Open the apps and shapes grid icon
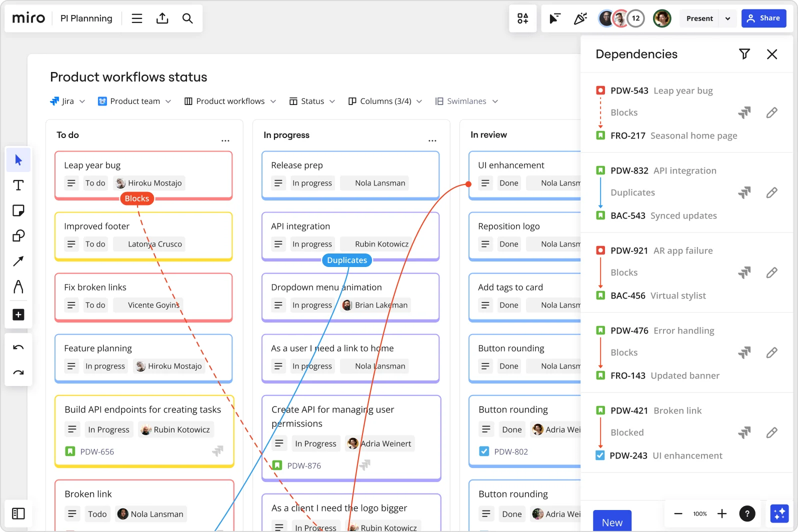798x532 pixels. point(523,18)
